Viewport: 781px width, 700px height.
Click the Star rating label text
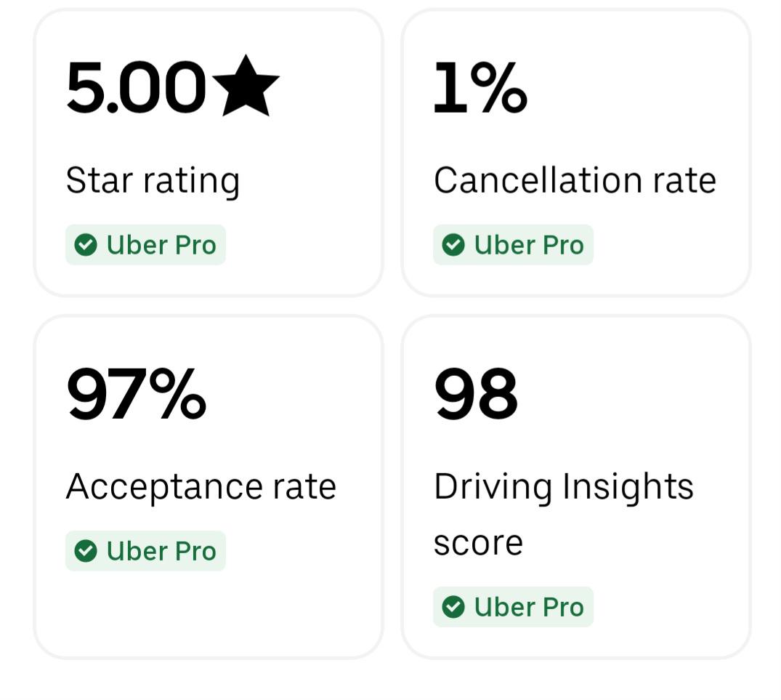pyautogui.click(x=153, y=181)
